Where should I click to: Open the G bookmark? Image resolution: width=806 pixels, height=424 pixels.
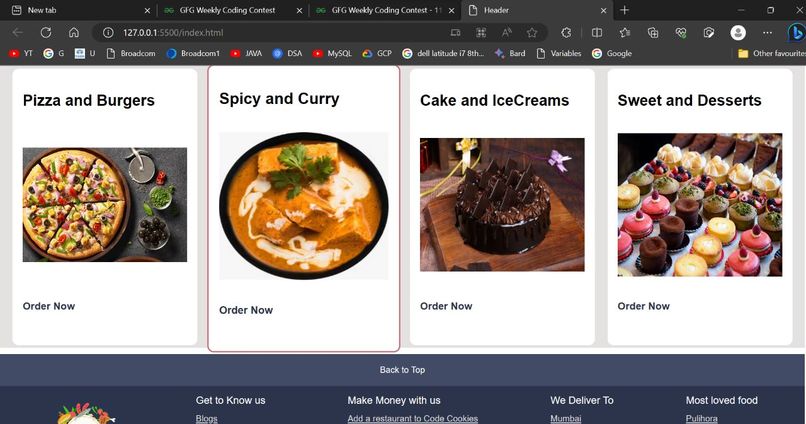coord(54,53)
